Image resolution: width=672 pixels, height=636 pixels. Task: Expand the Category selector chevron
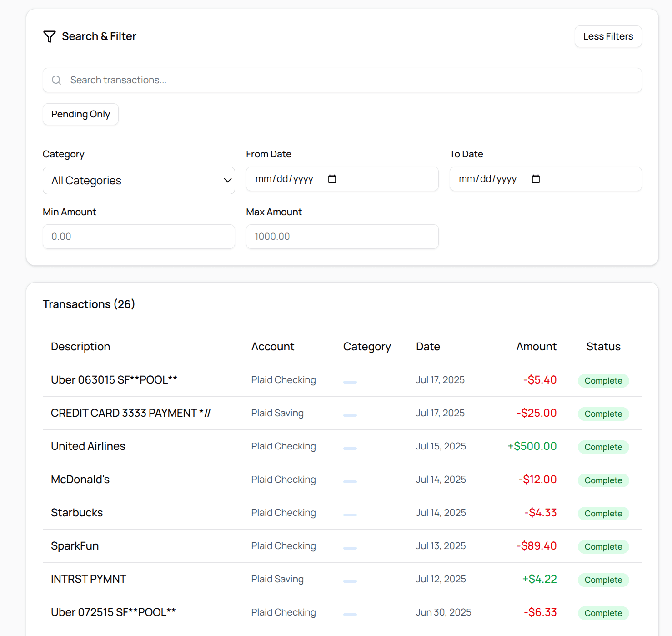click(x=227, y=180)
